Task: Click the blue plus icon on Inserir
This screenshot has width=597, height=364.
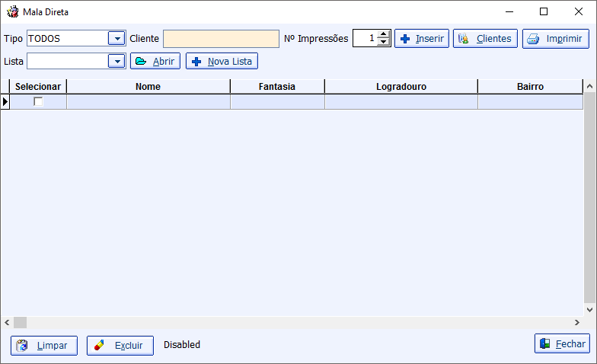Action: (405, 39)
